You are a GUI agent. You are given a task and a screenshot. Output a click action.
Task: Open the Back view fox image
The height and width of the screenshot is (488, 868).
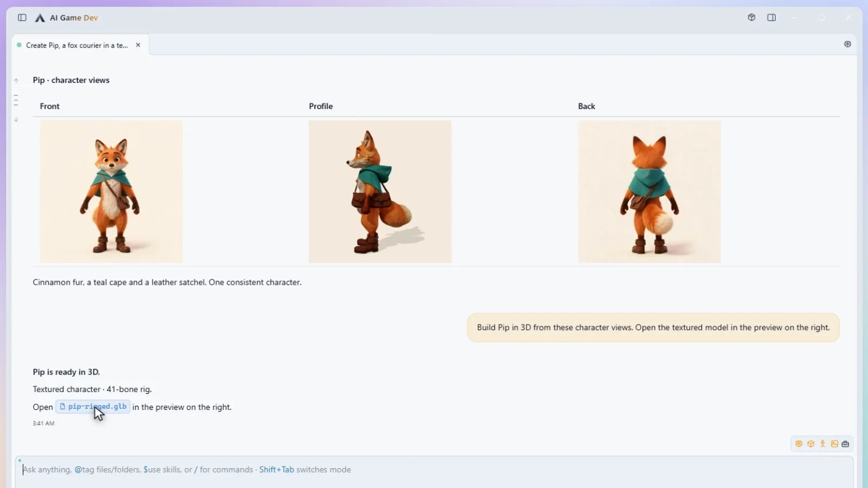[x=649, y=192]
